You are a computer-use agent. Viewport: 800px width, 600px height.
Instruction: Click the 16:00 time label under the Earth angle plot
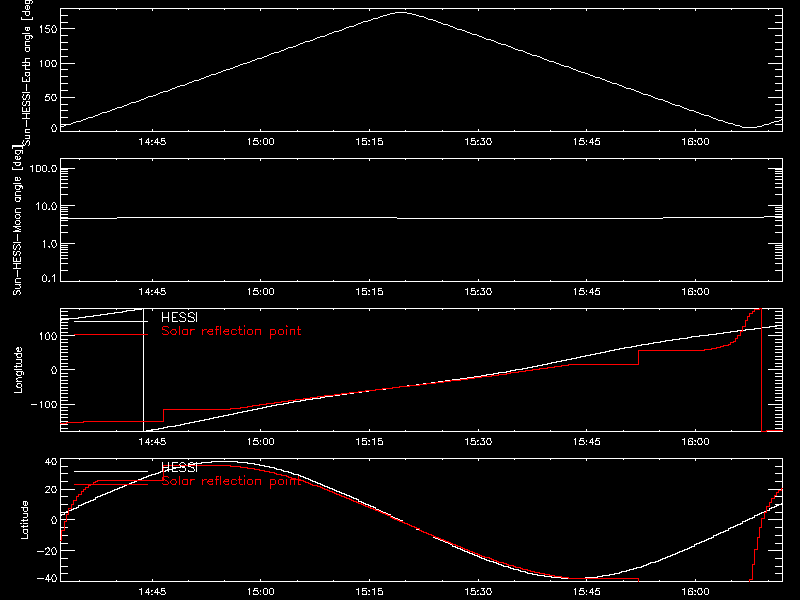695,141
